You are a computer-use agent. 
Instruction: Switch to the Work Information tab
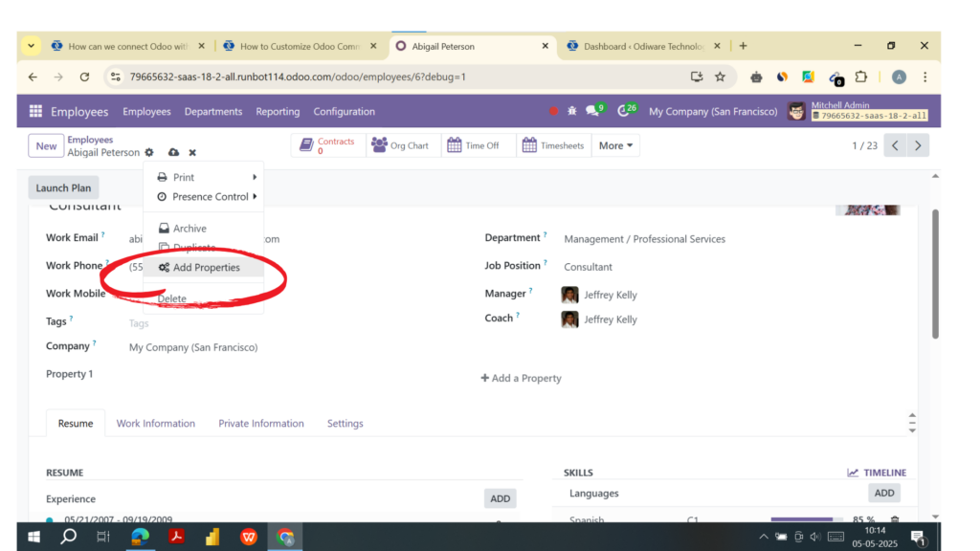(155, 423)
